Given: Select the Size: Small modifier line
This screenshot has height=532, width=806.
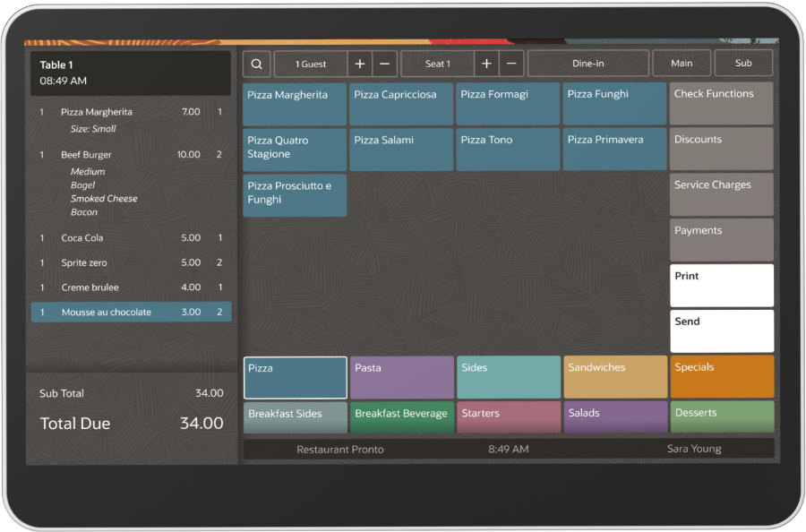Looking at the screenshot, I should tap(93, 128).
